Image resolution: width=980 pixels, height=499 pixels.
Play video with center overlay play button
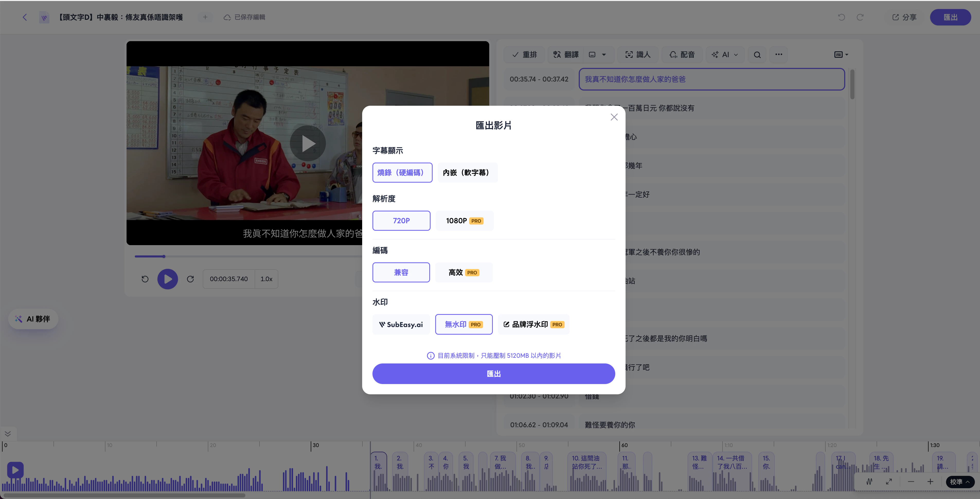pyautogui.click(x=308, y=143)
